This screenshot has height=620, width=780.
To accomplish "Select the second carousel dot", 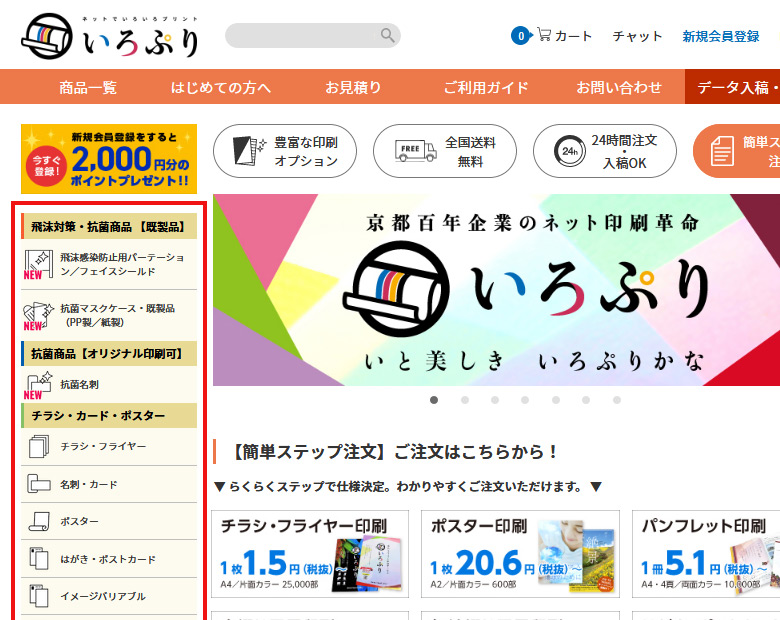I will pyautogui.click(x=465, y=400).
